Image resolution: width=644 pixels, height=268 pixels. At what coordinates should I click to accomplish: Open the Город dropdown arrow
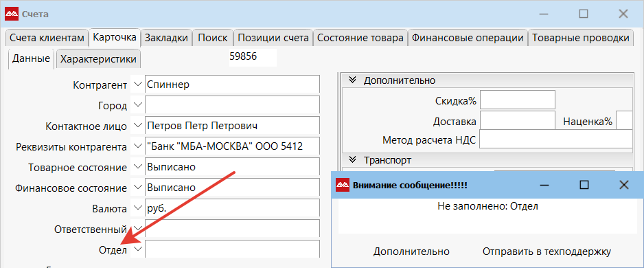tap(137, 105)
